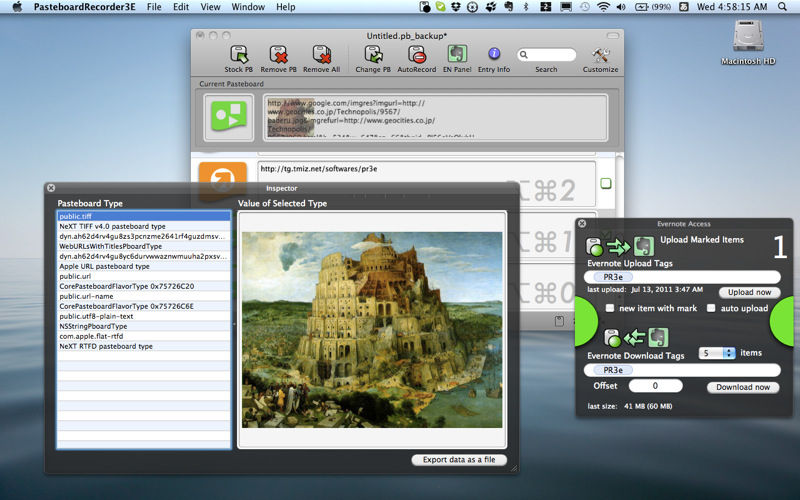Image resolution: width=800 pixels, height=500 pixels.
Task: Enable the auto upload checkbox
Action: [x=711, y=308]
